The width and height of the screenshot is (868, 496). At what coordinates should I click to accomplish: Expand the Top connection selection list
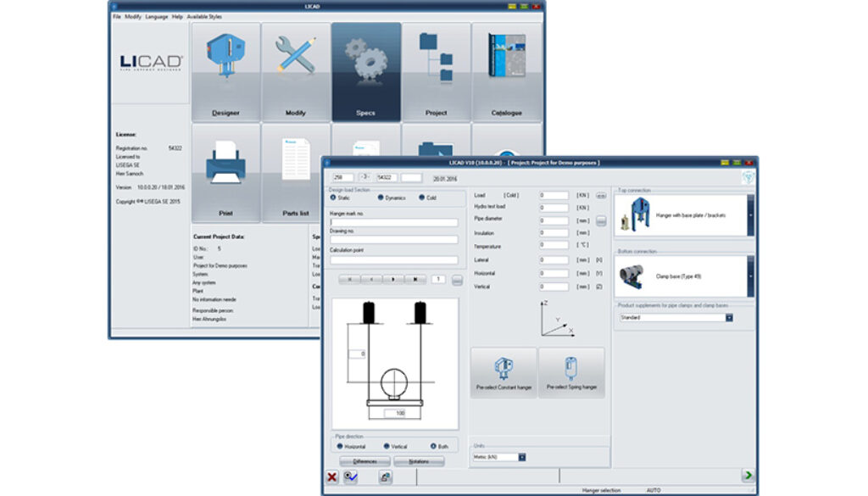coord(750,215)
